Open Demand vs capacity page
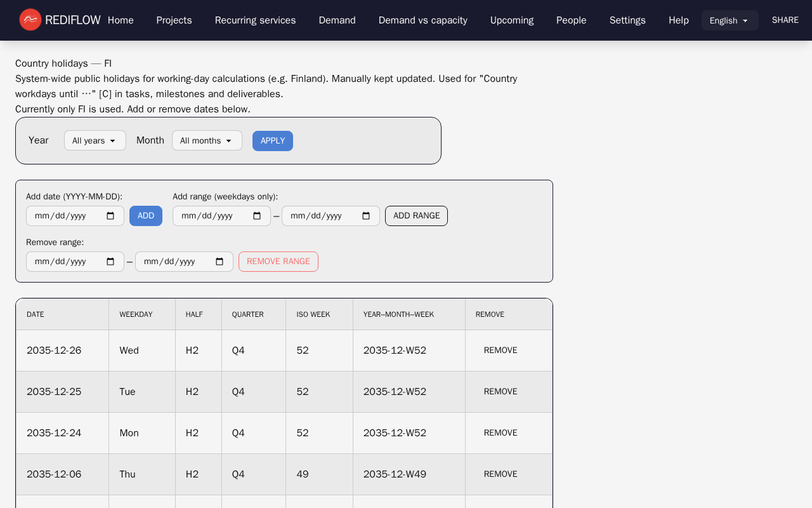This screenshot has width=812, height=508. (x=422, y=20)
